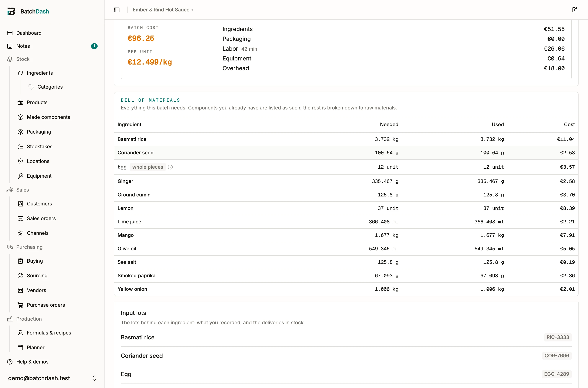This screenshot has height=388, width=588.
Task: Click the Production factory icon
Action: tap(10, 319)
